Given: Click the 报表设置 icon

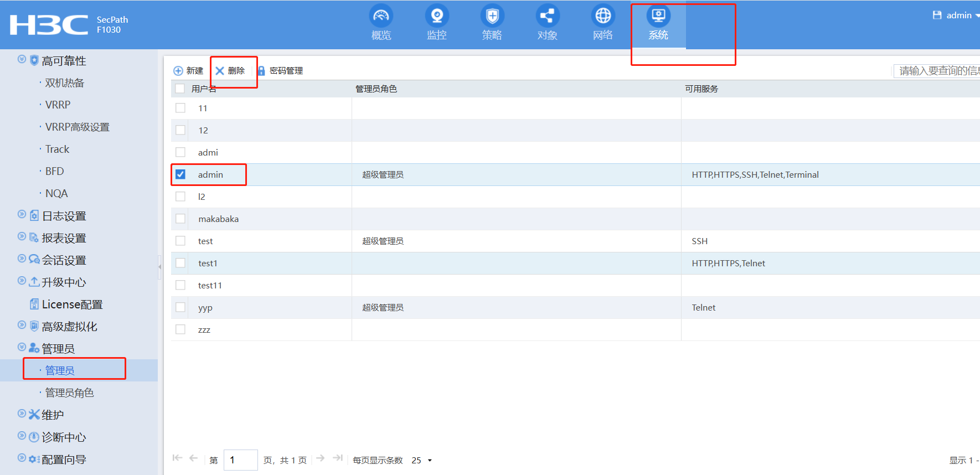Looking at the screenshot, I should (x=34, y=237).
